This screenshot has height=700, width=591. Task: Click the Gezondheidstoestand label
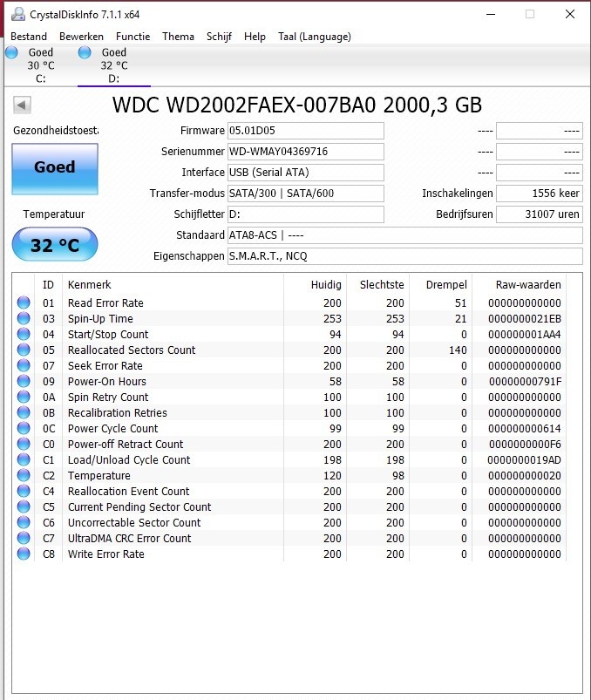click(x=56, y=131)
